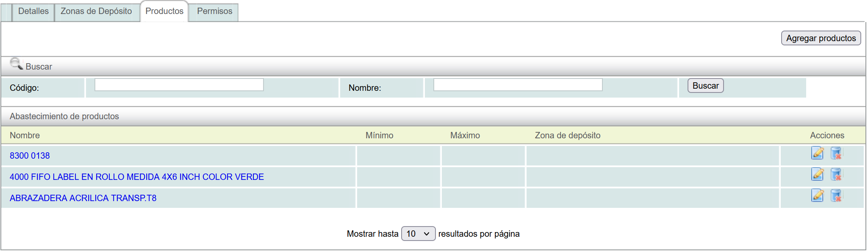Edit the 4000 FIFO LABEL row
868x252 pixels.
tap(817, 174)
